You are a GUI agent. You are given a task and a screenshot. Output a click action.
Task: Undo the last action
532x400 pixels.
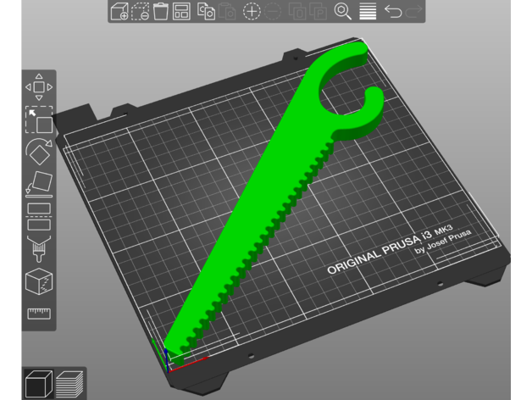[x=392, y=11]
